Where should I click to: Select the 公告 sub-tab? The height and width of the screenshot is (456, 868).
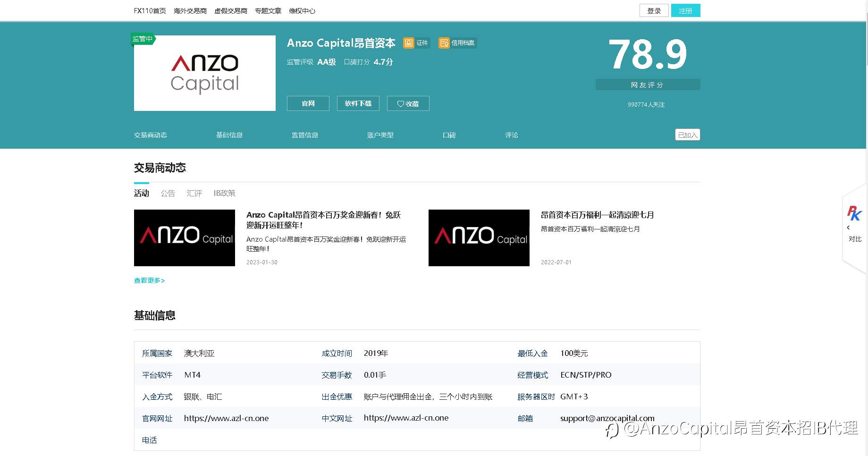(x=168, y=193)
